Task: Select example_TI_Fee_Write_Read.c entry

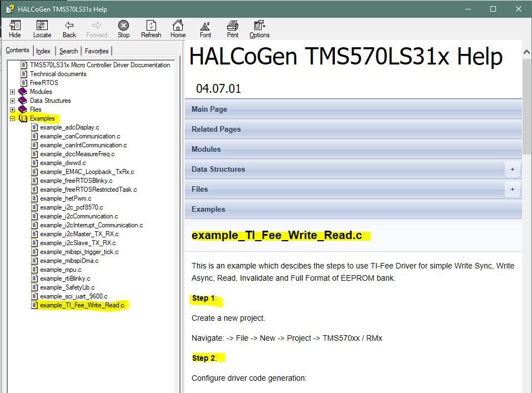Action: (82, 305)
